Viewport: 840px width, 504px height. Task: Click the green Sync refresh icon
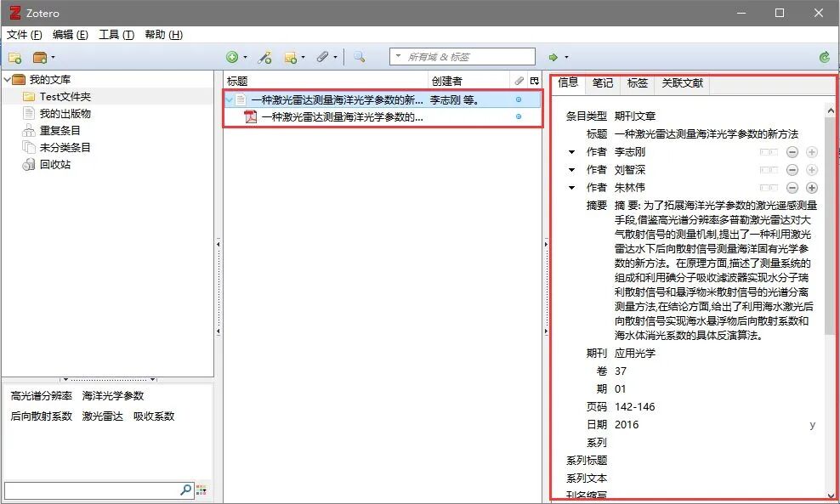point(825,57)
